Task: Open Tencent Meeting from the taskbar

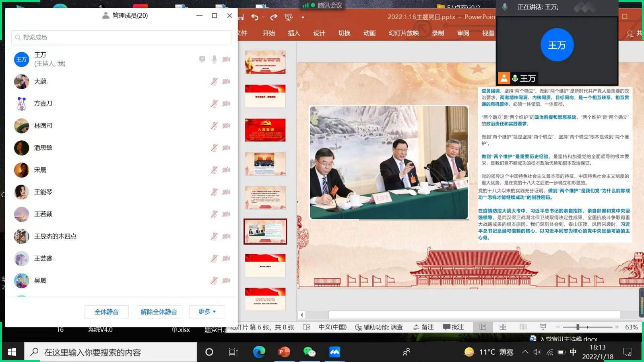Action: pyautogui.click(x=334, y=352)
